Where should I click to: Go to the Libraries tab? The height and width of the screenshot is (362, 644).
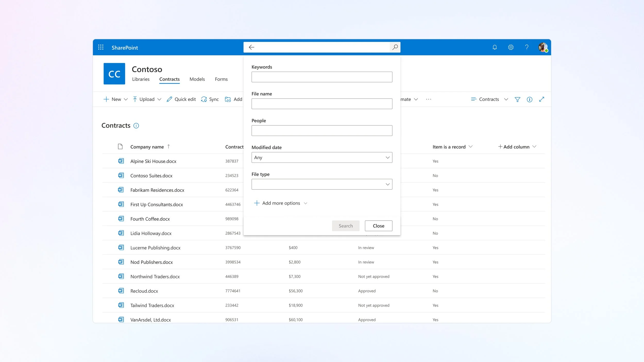141,79
